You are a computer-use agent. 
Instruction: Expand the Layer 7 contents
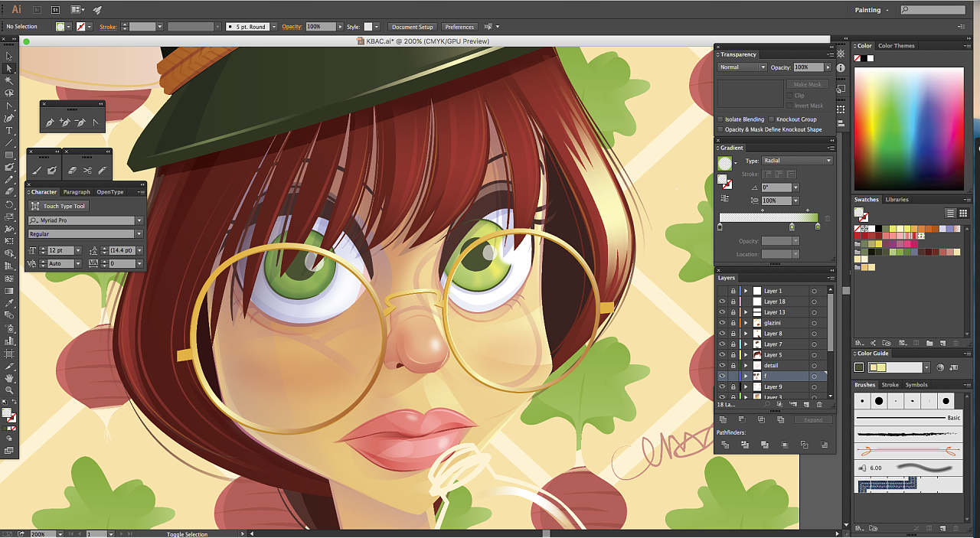[x=746, y=344]
